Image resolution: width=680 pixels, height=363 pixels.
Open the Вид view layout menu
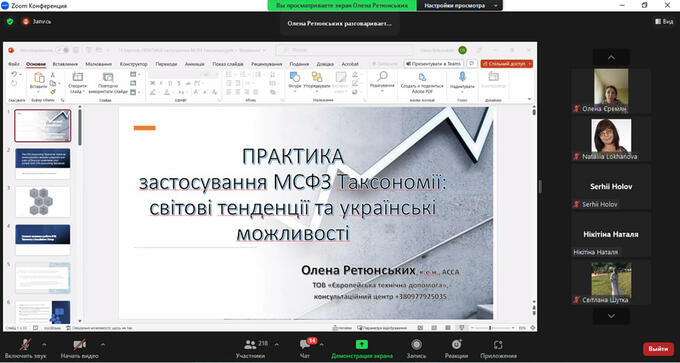(x=664, y=22)
